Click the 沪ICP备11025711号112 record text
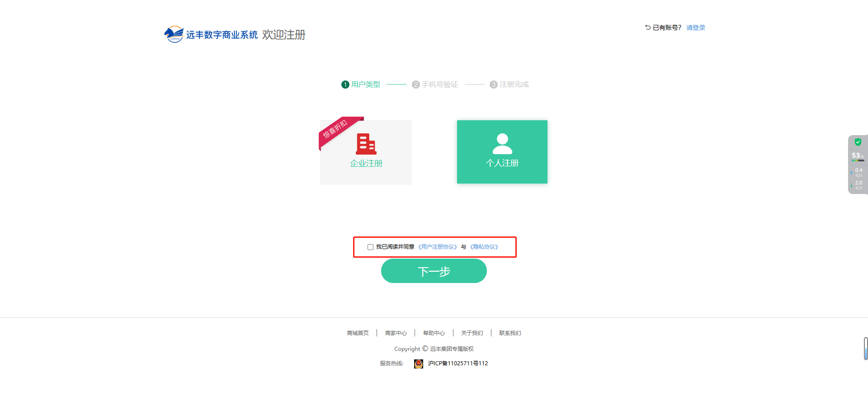The height and width of the screenshot is (420, 868). (458, 363)
